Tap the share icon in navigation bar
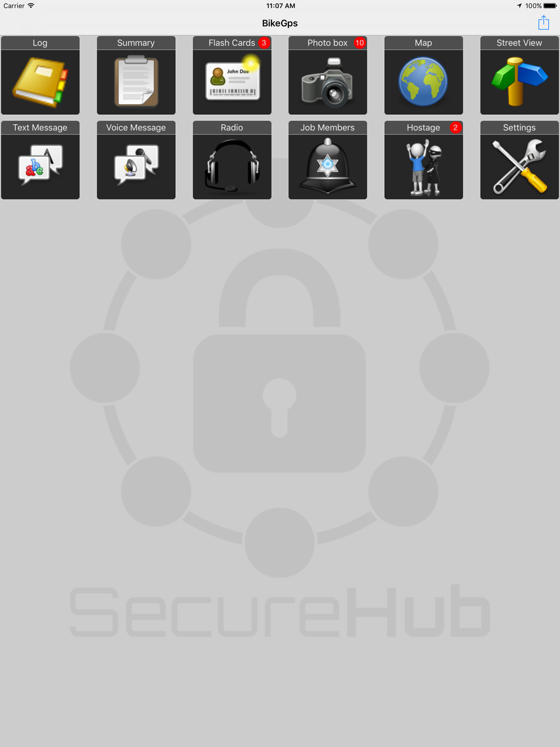The image size is (560, 747). 544,23
